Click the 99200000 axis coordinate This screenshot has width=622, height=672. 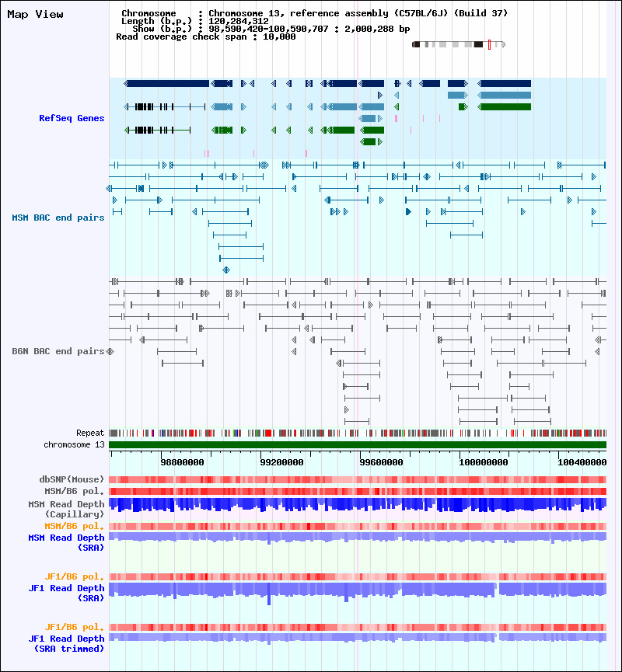pos(281,462)
